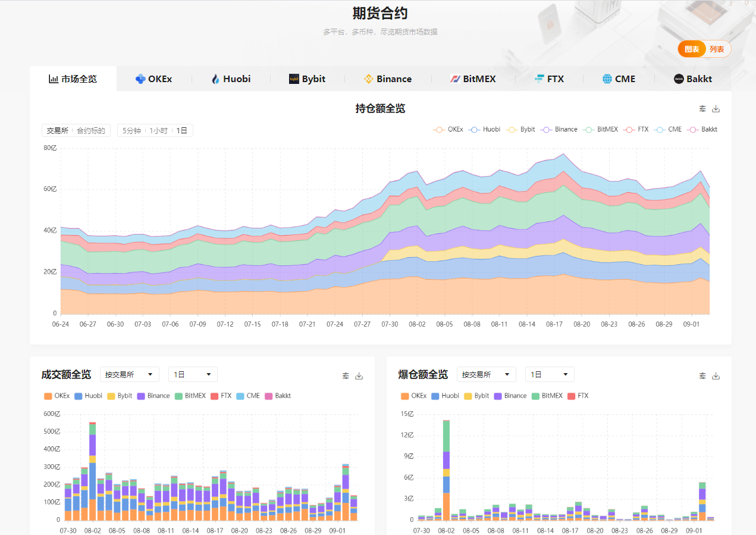Image resolution: width=756 pixels, height=535 pixels.
Task: Switch to the Bybit tab
Action: point(307,78)
